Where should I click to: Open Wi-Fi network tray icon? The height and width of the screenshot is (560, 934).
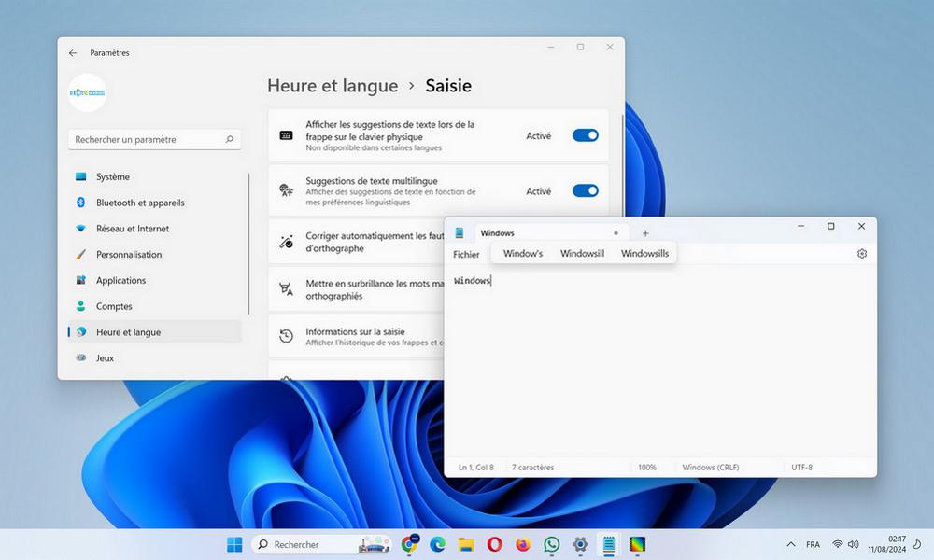coord(838,544)
